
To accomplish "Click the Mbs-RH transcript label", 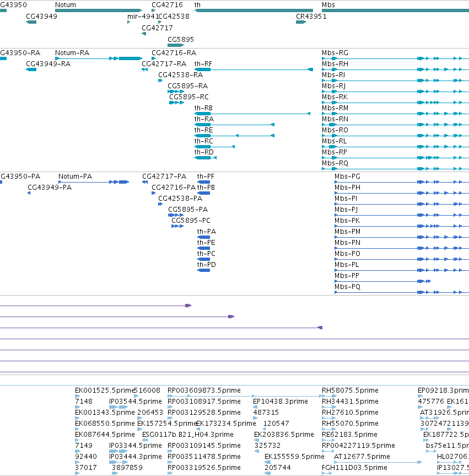I will tap(335, 64).
